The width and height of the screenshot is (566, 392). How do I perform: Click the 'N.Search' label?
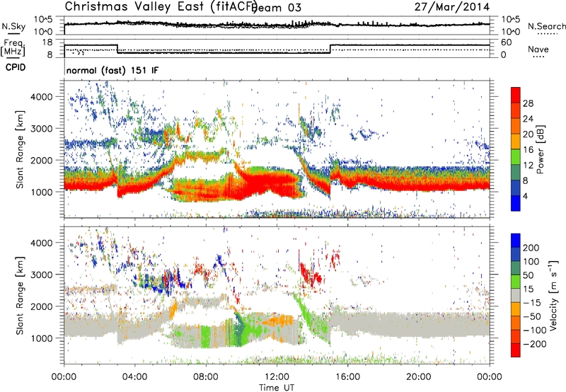(x=546, y=26)
